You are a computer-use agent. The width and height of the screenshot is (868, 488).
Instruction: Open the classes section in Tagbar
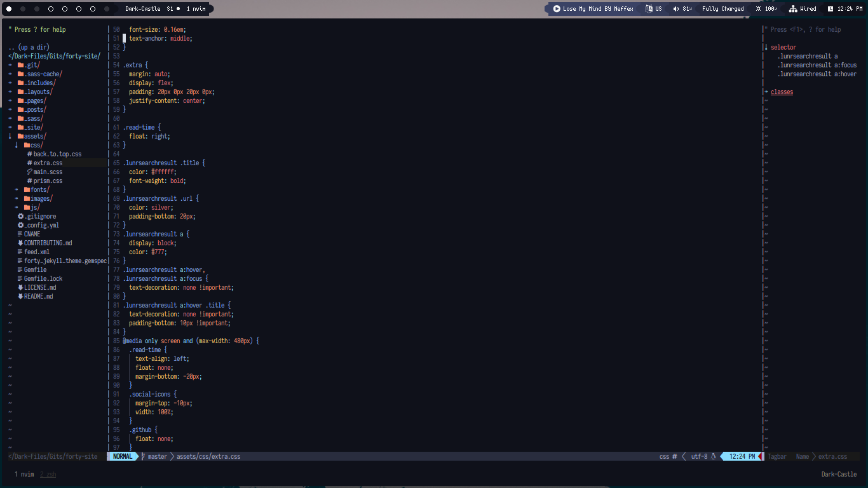click(x=782, y=91)
